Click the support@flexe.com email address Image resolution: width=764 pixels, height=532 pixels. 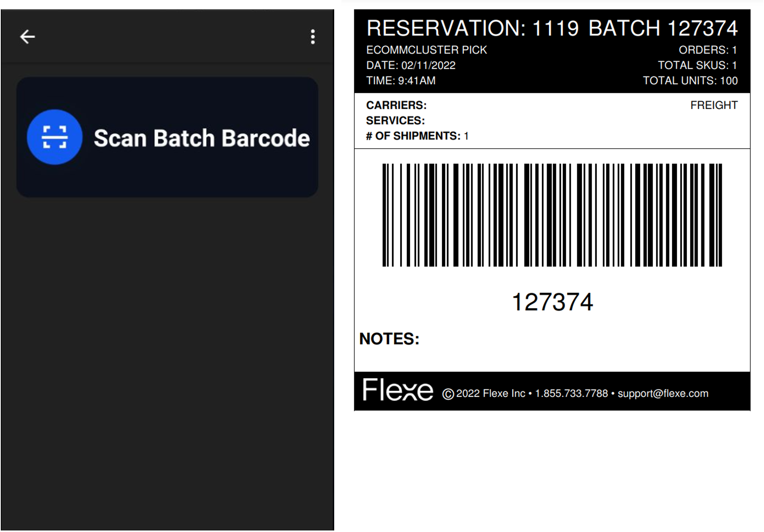coord(663,393)
